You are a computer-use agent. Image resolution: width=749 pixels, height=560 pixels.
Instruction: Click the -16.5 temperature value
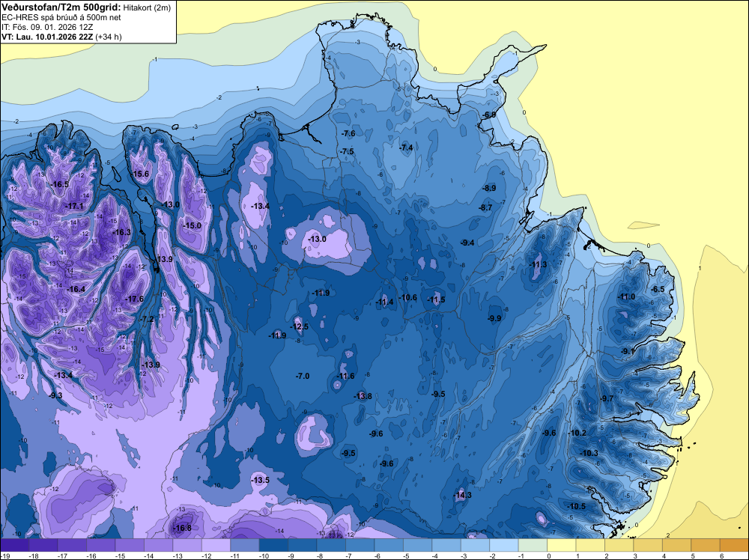pos(60,184)
